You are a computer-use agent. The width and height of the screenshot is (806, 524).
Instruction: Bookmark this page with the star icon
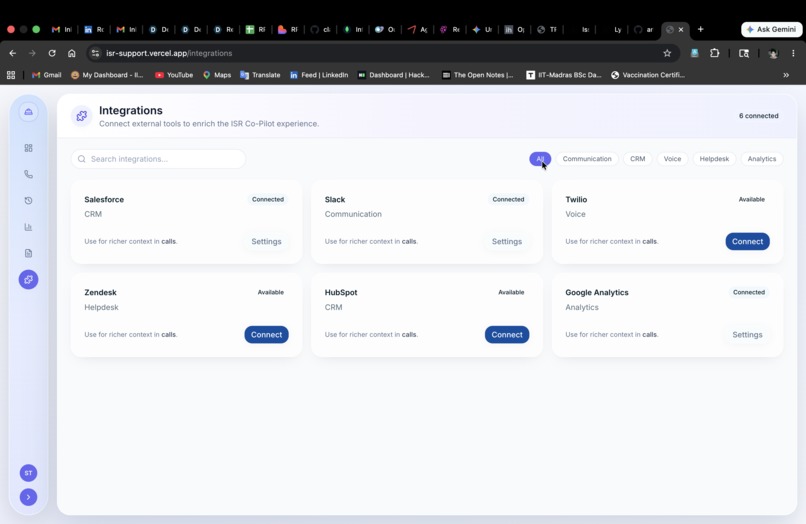(x=667, y=53)
